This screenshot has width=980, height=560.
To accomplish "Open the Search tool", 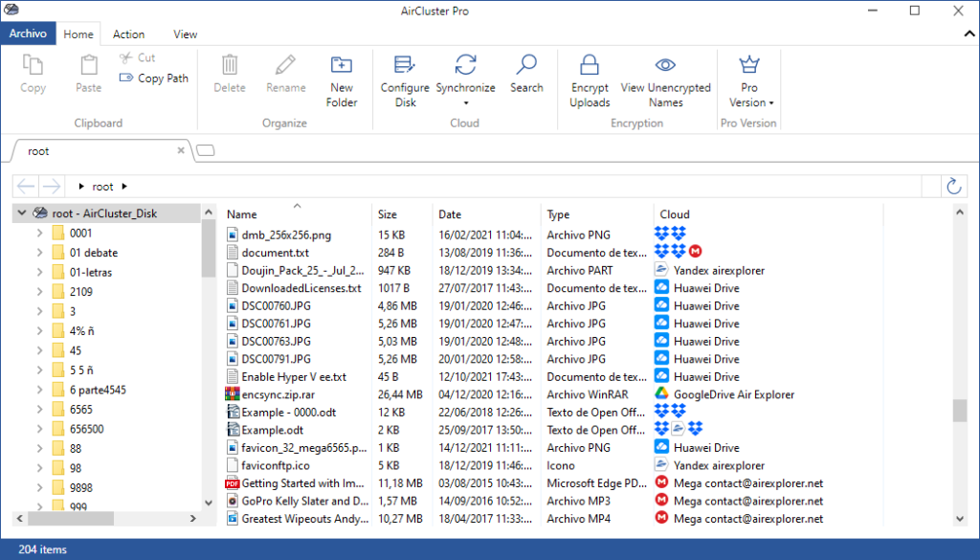I will coord(526,74).
